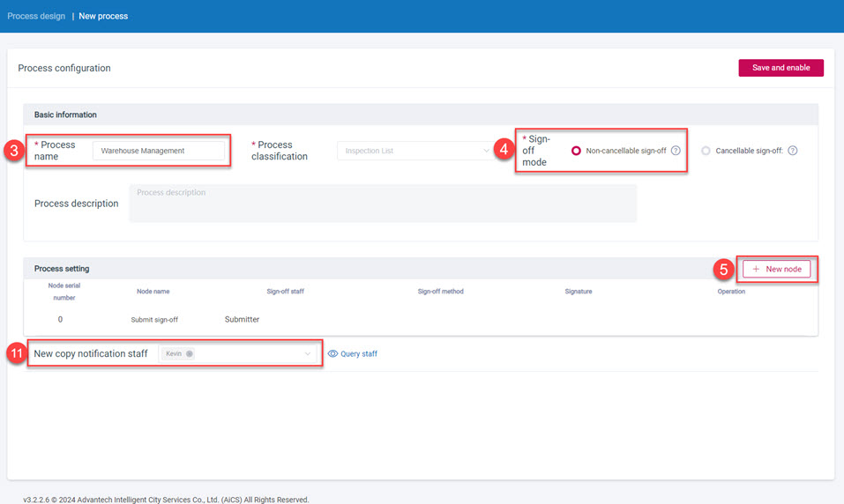Click the New process breadcrumb item
This screenshot has width=844, height=504.
point(103,16)
